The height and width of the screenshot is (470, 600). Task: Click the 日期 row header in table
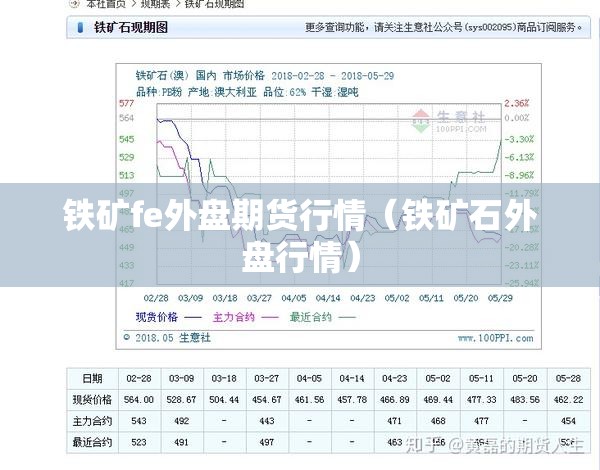tap(92, 379)
